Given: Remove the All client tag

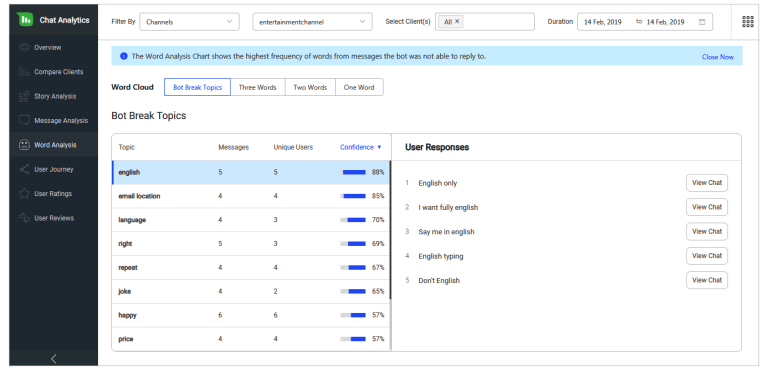Looking at the screenshot, I should pyautogui.click(x=457, y=22).
